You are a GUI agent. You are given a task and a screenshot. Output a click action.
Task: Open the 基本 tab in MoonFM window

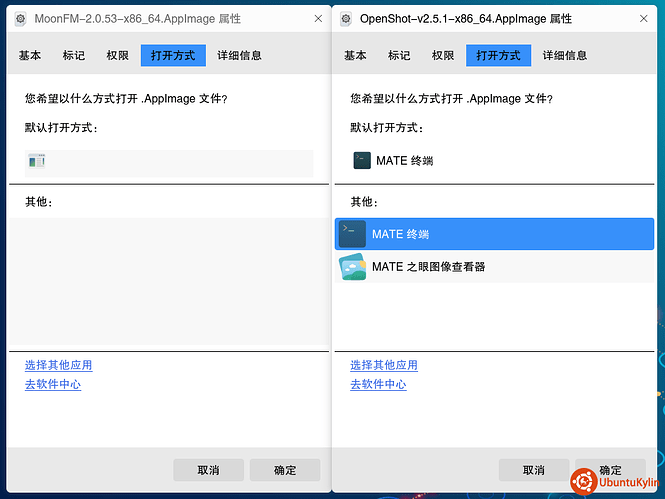(30, 56)
